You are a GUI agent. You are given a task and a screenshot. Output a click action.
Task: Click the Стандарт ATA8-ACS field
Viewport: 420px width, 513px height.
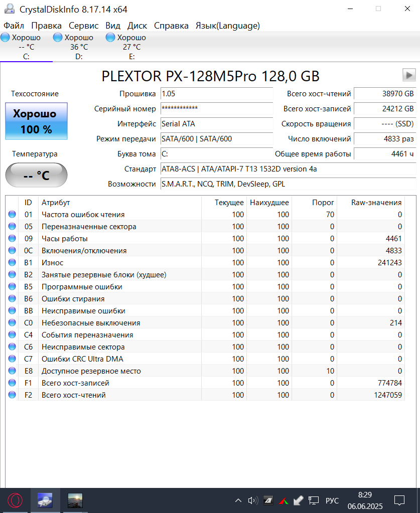(288, 169)
